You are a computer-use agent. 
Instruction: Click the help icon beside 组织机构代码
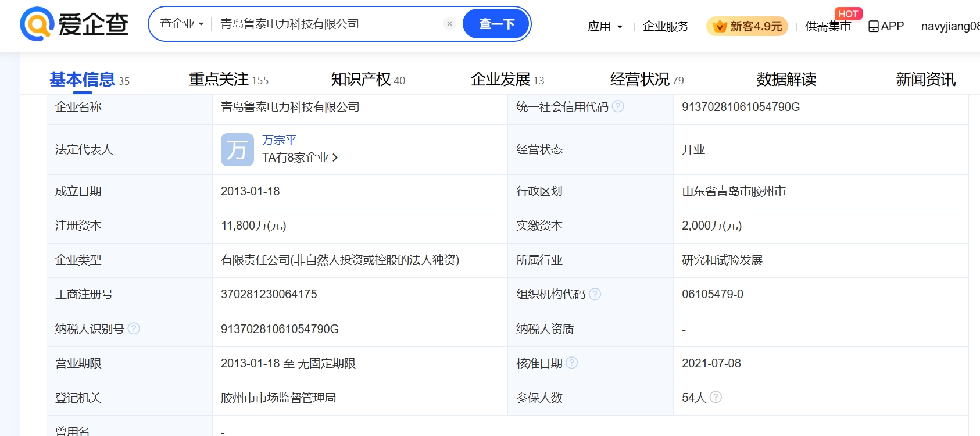pyautogui.click(x=595, y=294)
